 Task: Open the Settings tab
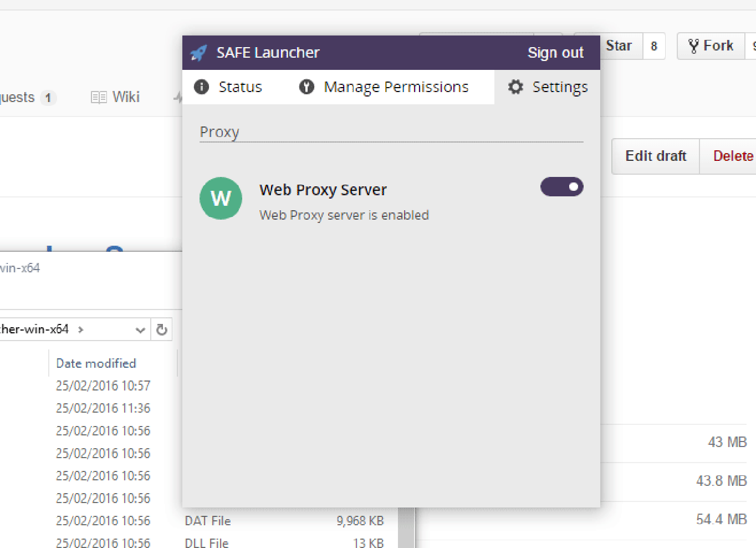[548, 87]
